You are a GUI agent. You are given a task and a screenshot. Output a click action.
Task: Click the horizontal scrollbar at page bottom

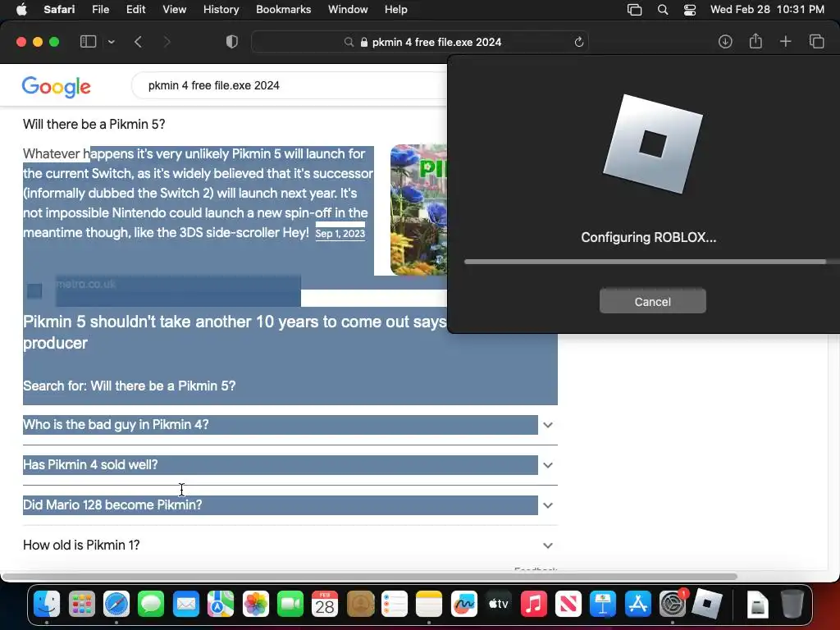pyautogui.click(x=370, y=577)
